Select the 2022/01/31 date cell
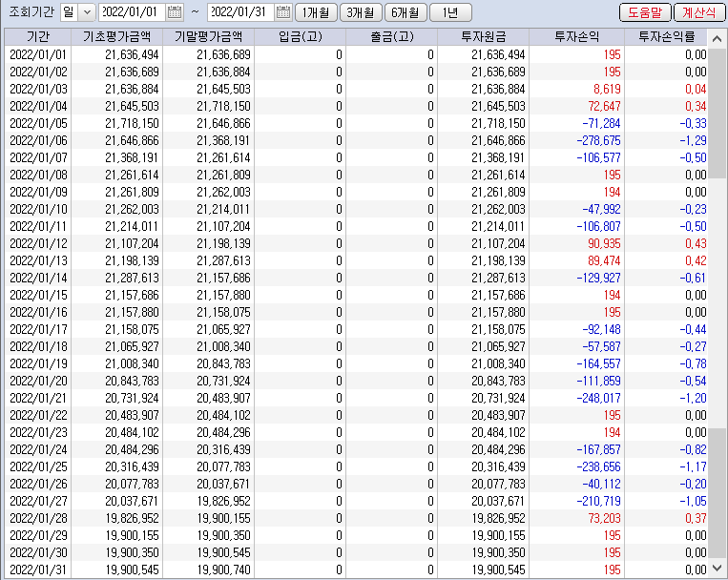Viewport: 728px width, 580px height. point(38,570)
